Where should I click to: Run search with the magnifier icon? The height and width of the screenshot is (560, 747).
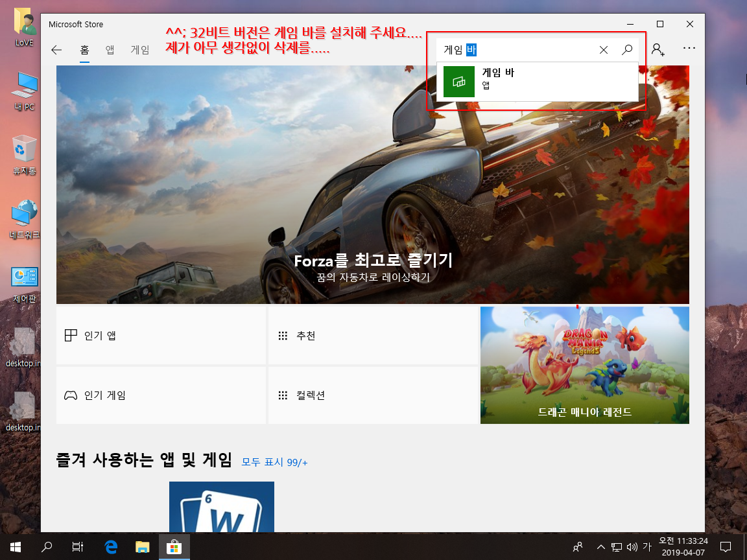coord(627,49)
